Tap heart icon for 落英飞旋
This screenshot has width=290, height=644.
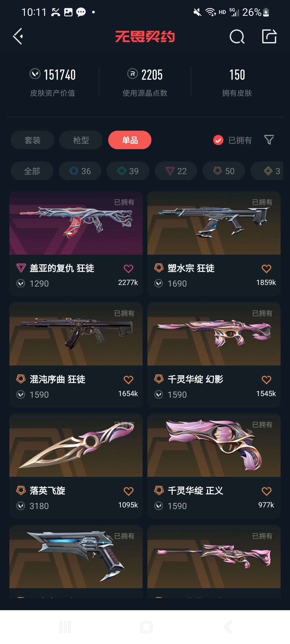pyautogui.click(x=128, y=491)
